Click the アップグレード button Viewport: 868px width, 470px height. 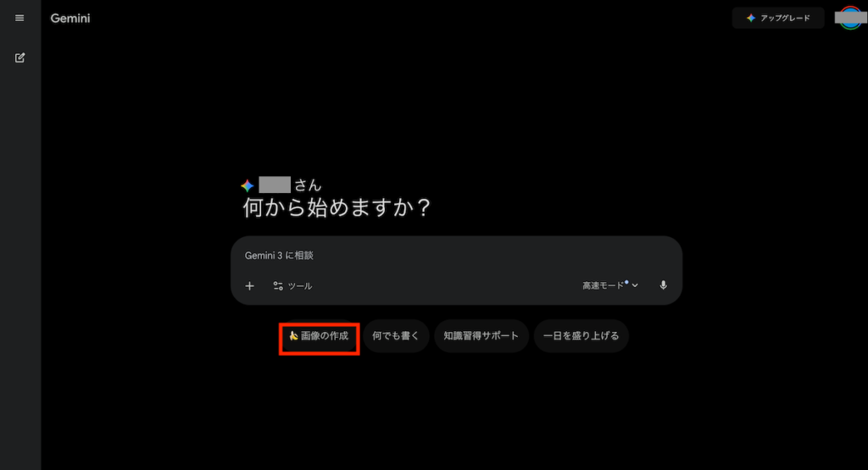coord(778,19)
